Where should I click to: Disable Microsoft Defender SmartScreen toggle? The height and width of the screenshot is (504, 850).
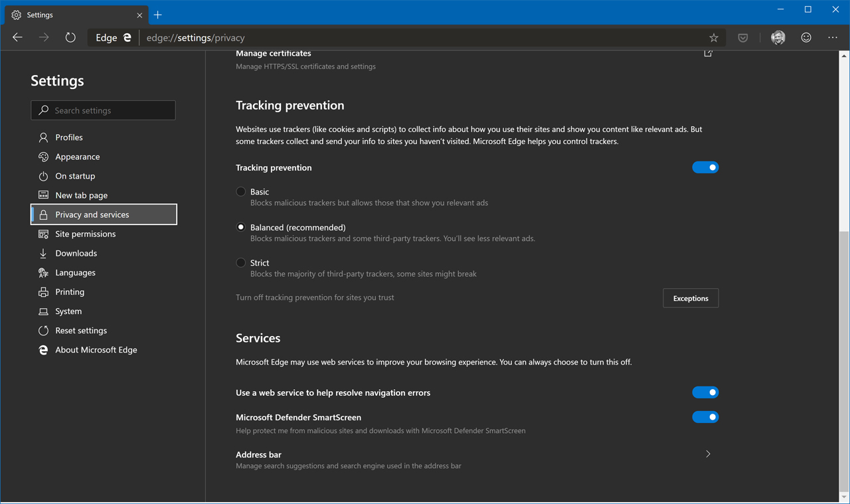pos(705,417)
